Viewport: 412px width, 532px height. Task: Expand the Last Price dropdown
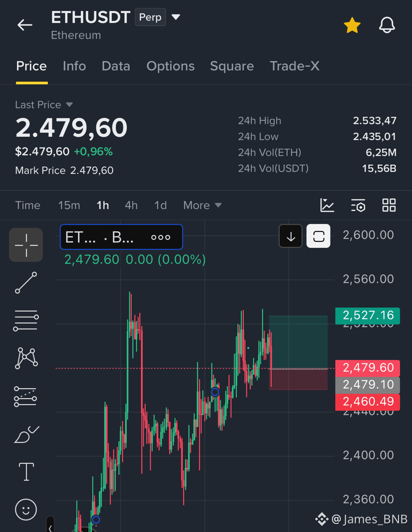tap(69, 105)
